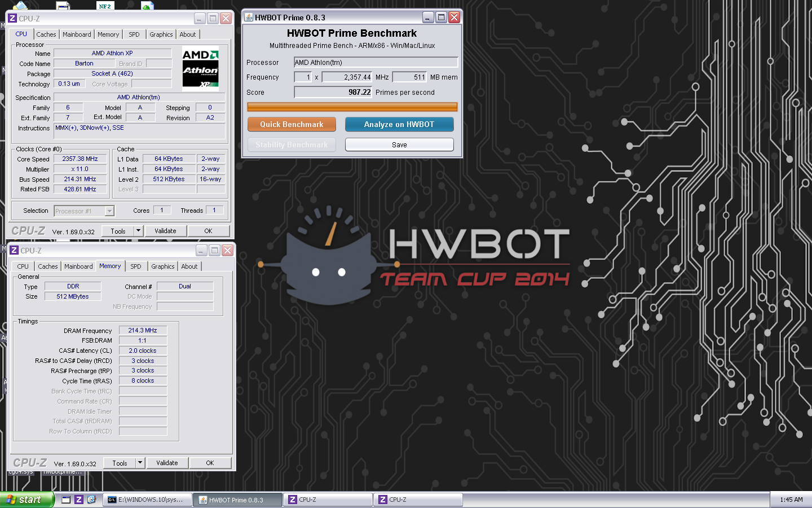Click the memory field showing 511
The width and height of the screenshot is (812, 508).
[x=409, y=77]
